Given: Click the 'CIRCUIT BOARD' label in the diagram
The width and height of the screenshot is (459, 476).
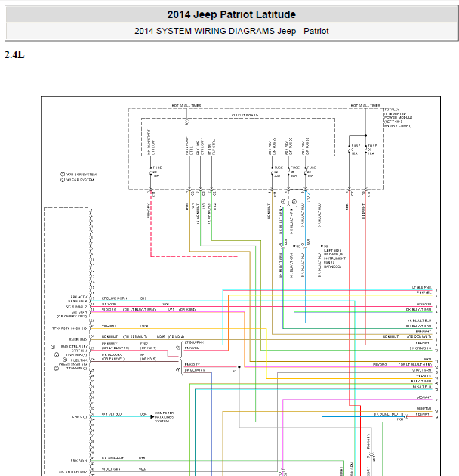Looking at the screenshot, I should (x=245, y=116).
